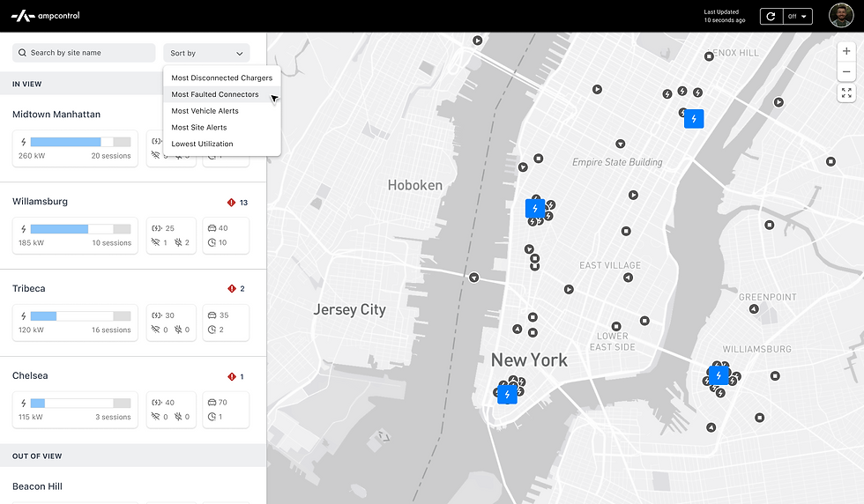Click Willamsburg disconnected chargers icon showing 1
The height and width of the screenshot is (504, 864).
[155, 242]
